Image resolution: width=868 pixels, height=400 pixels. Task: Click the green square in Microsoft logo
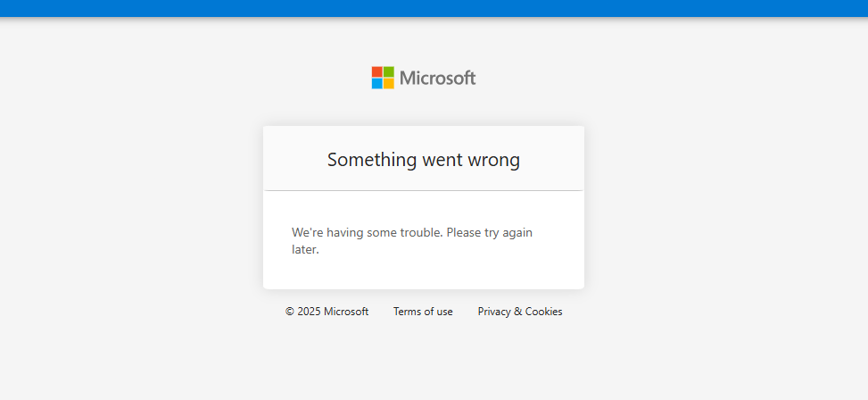click(x=389, y=72)
